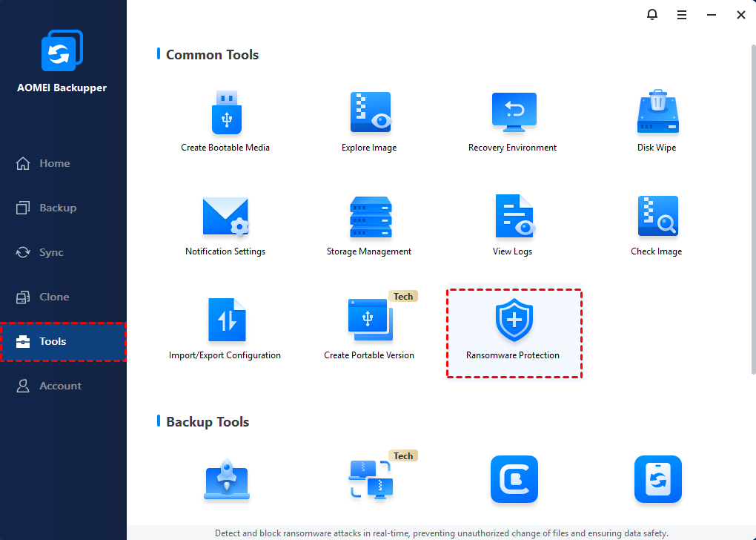Click the Common Tools heading
The height and width of the screenshot is (540, 756).
212,55
